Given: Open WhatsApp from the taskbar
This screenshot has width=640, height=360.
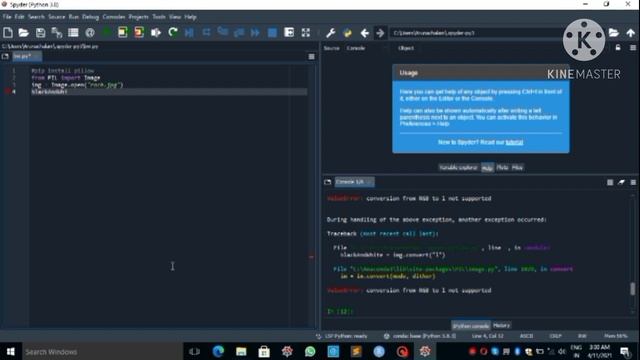Looking at the screenshot, I should point(310,351).
